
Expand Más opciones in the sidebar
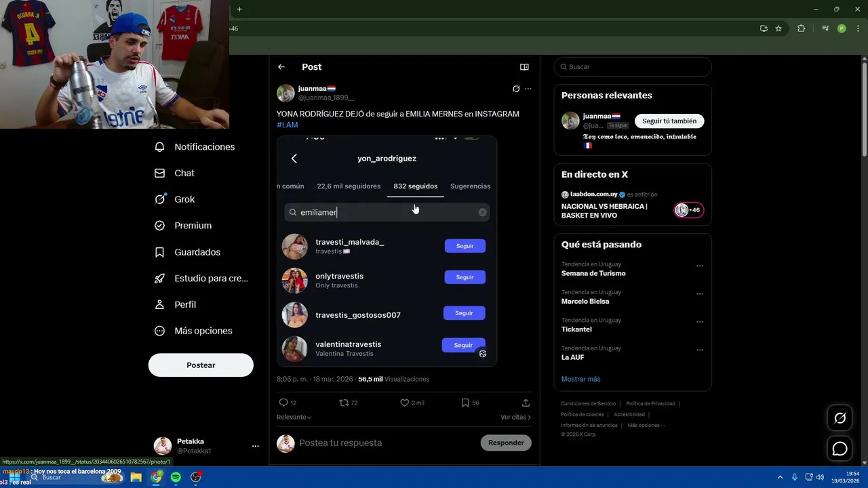coord(193,331)
